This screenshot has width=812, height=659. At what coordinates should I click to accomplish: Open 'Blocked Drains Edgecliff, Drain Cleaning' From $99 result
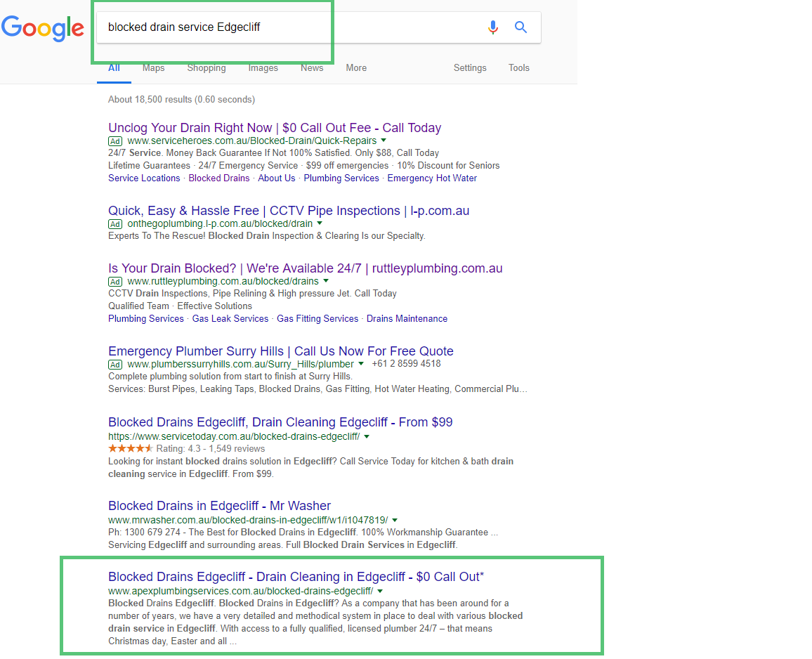tap(280, 422)
